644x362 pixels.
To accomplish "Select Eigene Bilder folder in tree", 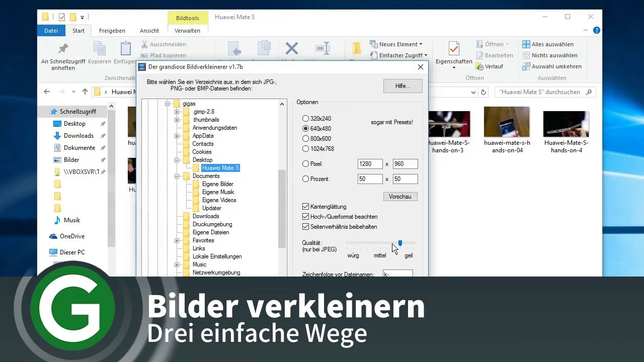I will (x=218, y=184).
